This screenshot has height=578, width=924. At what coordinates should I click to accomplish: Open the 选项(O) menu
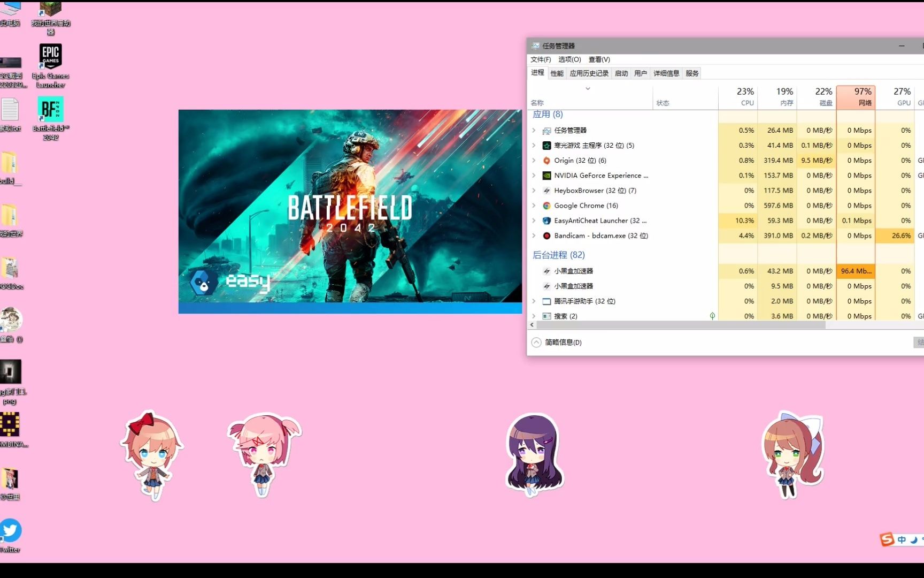(x=569, y=59)
